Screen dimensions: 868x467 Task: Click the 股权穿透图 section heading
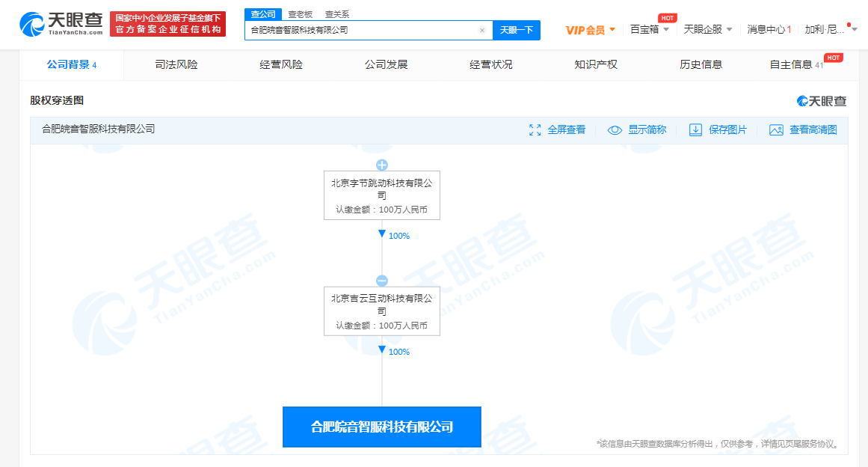click(57, 100)
